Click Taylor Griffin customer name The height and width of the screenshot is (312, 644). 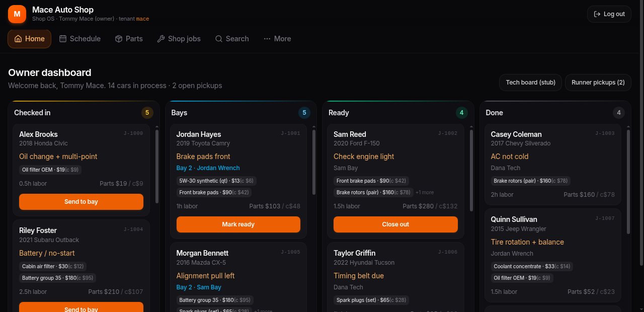point(355,253)
